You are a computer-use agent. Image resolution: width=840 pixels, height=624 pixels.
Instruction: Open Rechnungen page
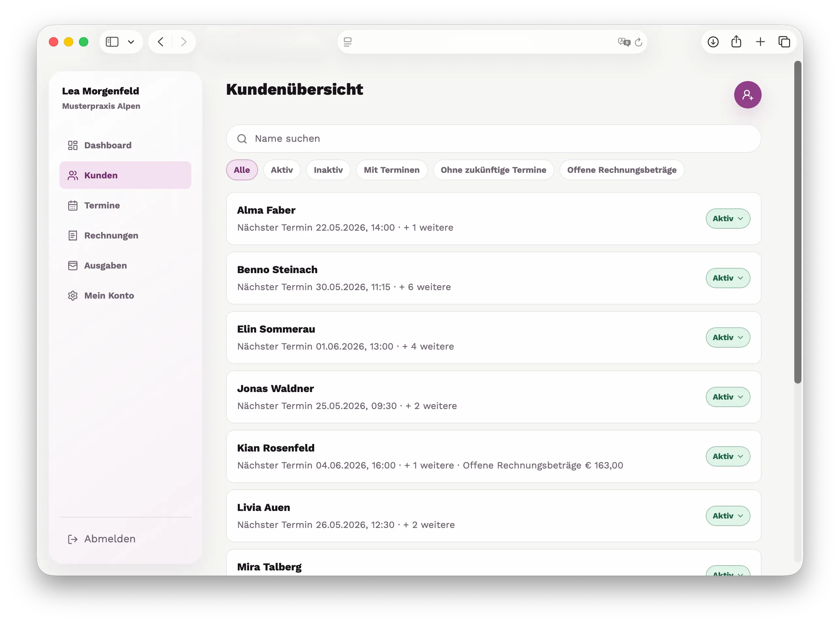click(125, 236)
